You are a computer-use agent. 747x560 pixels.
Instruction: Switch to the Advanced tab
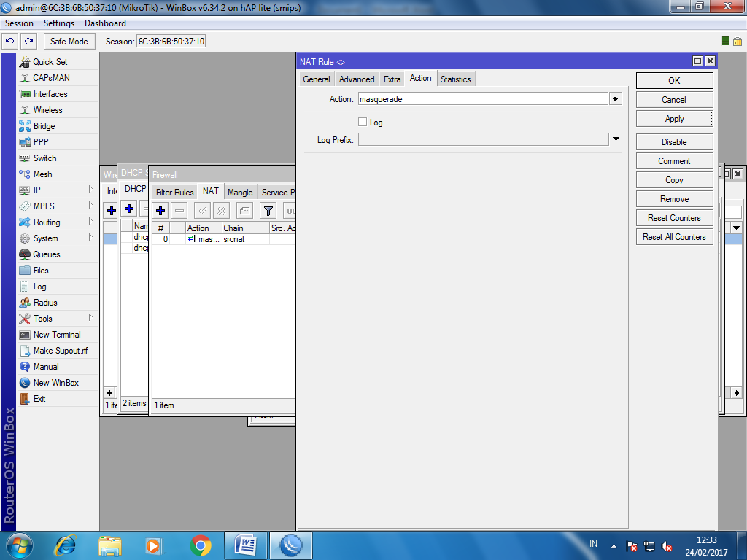(357, 79)
